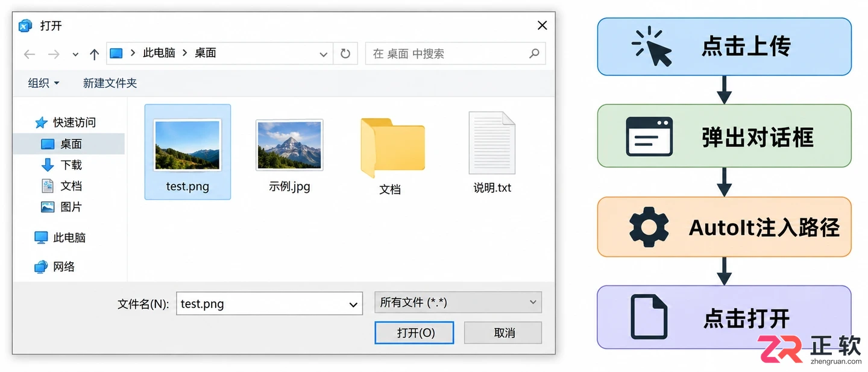Select 桌面 in the address path
The width and height of the screenshot is (868, 372).
click(206, 53)
